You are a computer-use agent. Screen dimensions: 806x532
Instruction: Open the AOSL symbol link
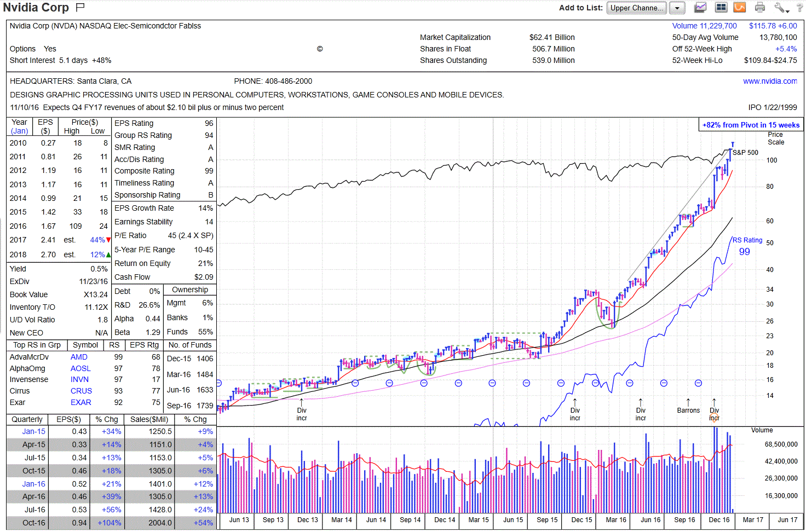point(80,368)
